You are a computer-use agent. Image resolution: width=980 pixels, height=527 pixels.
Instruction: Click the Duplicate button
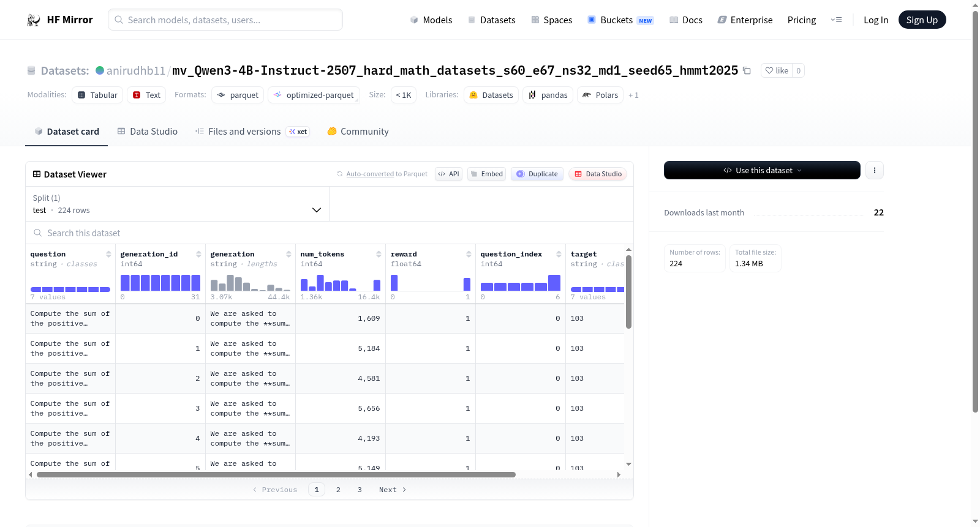(537, 174)
